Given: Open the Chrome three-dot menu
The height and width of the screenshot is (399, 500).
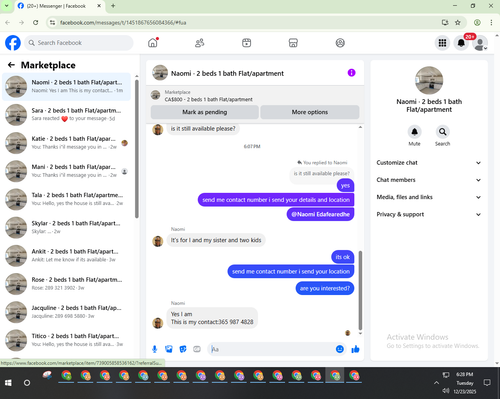Looking at the screenshot, I should pos(491,23).
